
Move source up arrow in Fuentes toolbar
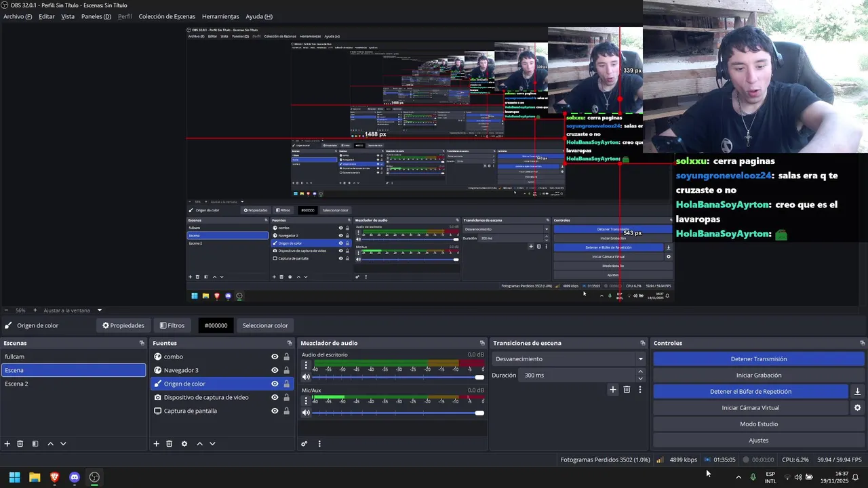pos(199,444)
